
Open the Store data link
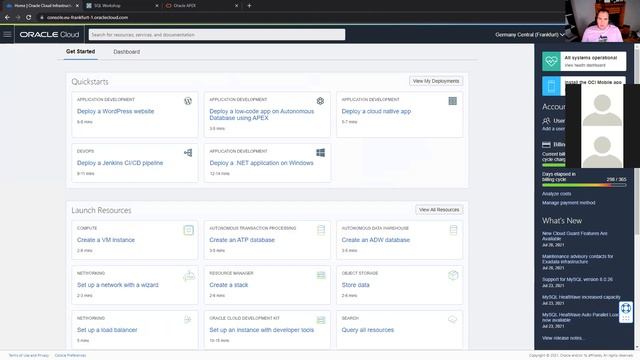(356, 285)
